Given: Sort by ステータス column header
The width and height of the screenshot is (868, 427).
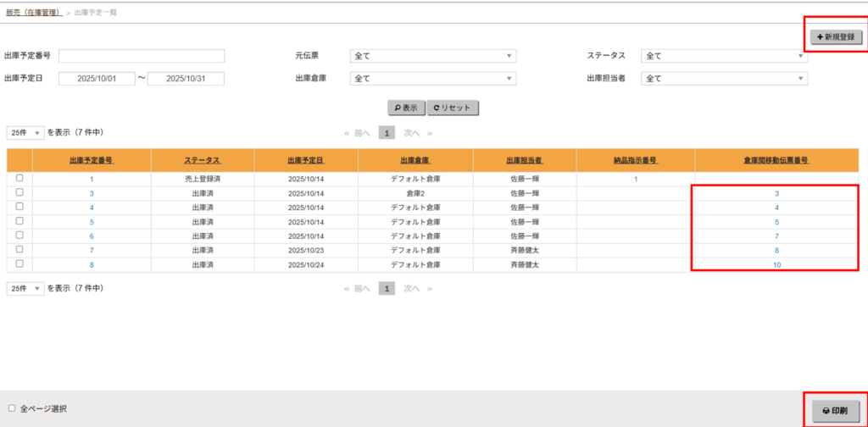Looking at the screenshot, I should point(202,160).
